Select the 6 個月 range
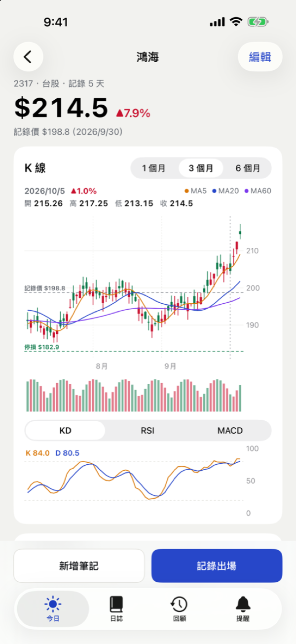Screen dimensions: 296x644 (248, 168)
